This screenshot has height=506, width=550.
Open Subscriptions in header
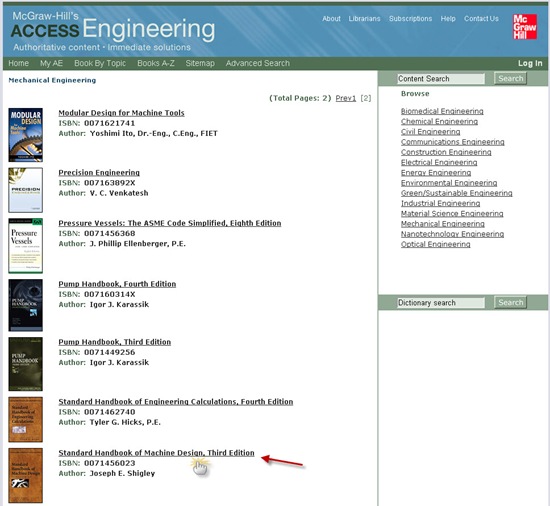pyautogui.click(x=410, y=19)
